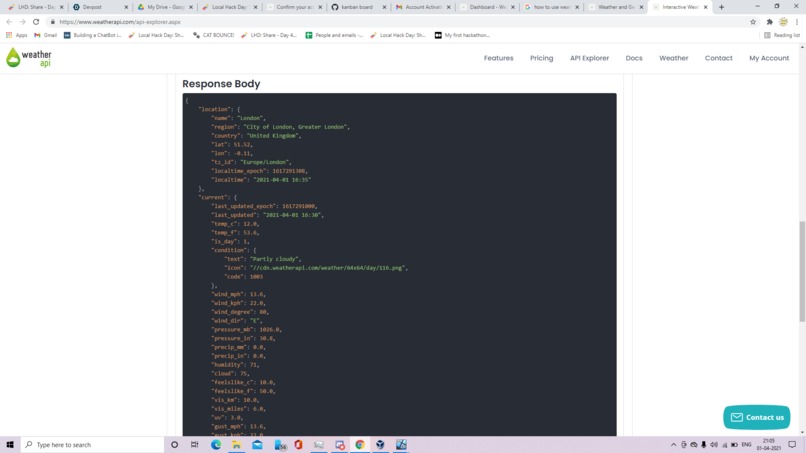
Task: Open the Office icon on the taskbar
Action: [298, 445]
